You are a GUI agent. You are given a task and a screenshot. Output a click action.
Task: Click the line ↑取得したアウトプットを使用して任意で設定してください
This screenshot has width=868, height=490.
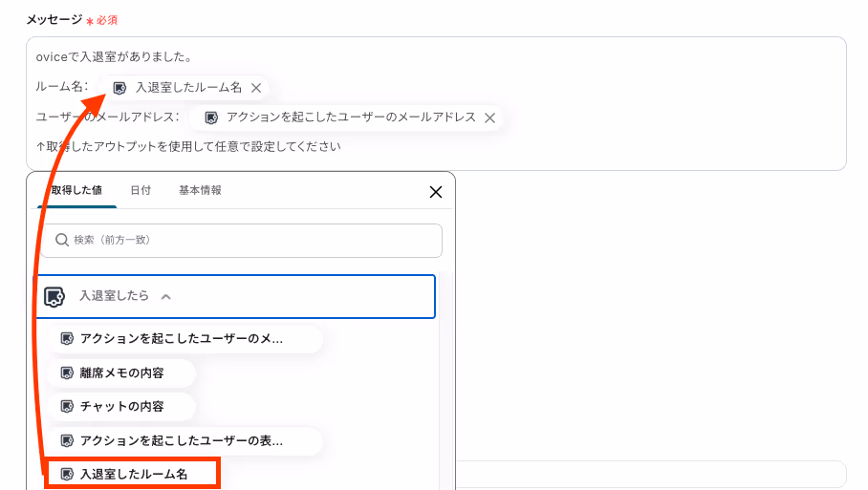coord(188,146)
